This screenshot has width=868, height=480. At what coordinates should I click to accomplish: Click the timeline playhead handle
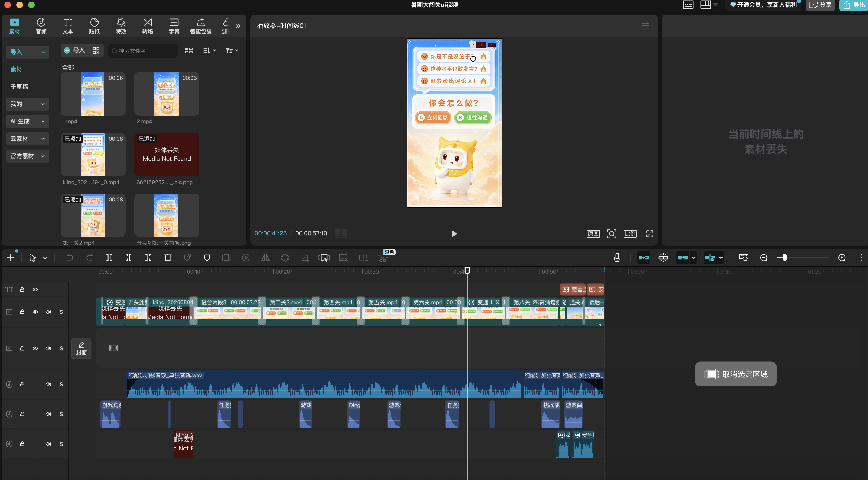tap(467, 270)
